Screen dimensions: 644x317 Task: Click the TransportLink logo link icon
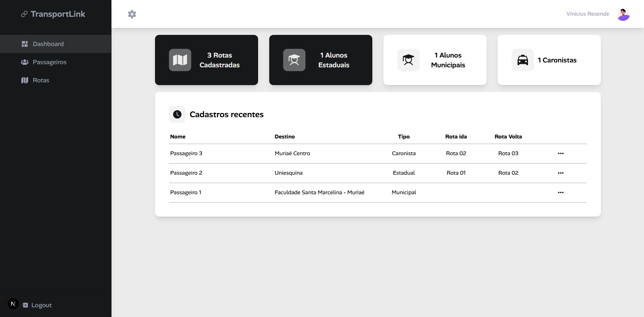point(24,14)
